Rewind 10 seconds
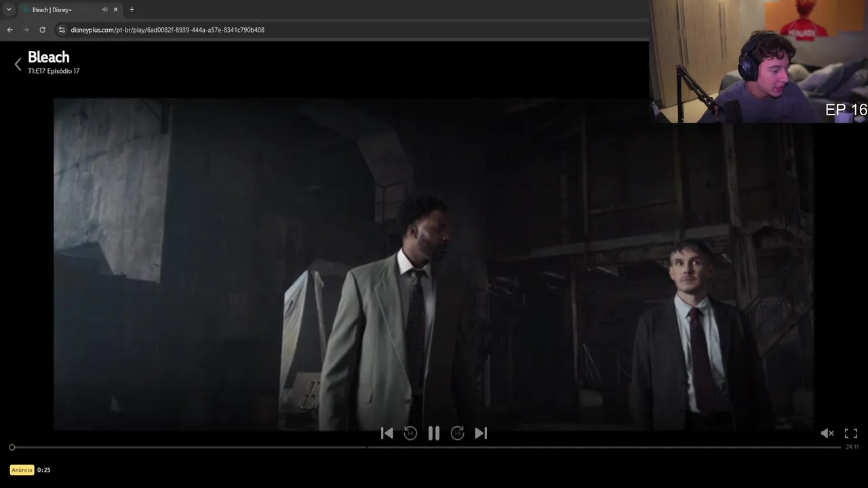 click(x=410, y=433)
